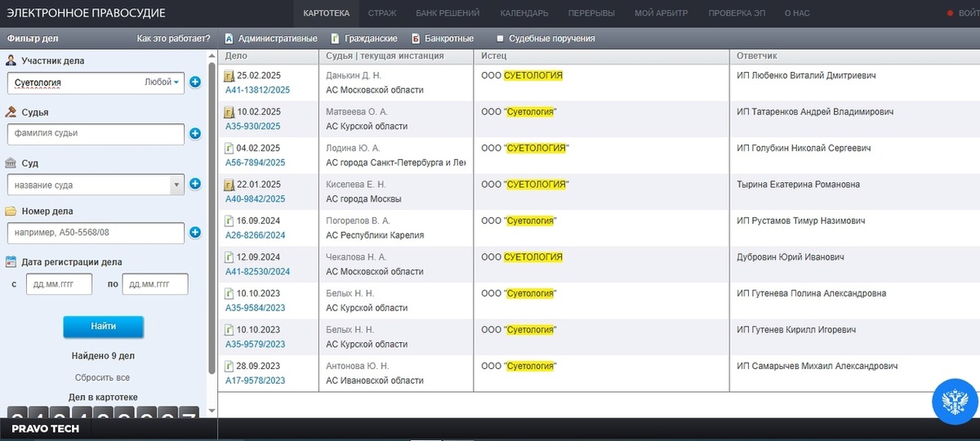Click the end date по field
Screen dimensions: 980x441
click(x=155, y=284)
